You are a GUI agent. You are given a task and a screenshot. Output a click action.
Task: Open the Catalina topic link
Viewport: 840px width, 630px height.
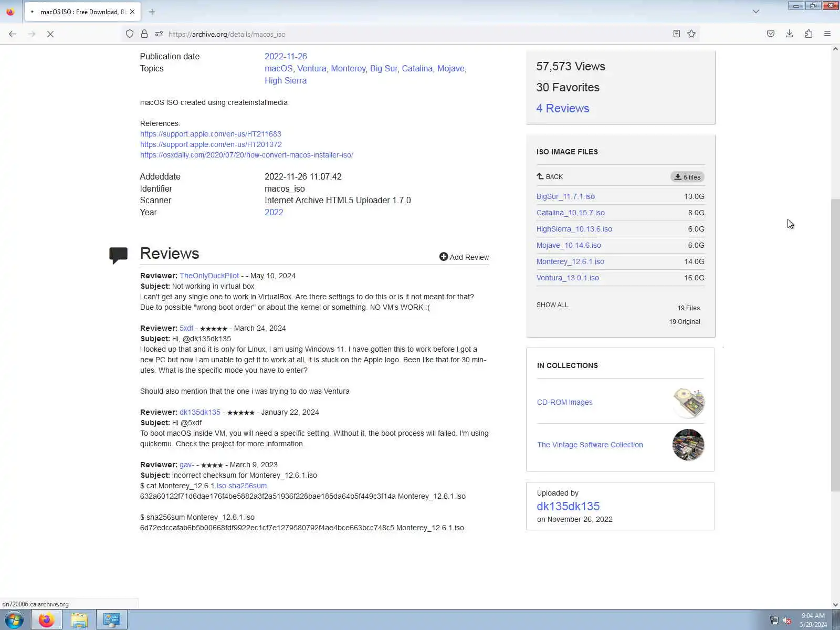click(x=417, y=68)
